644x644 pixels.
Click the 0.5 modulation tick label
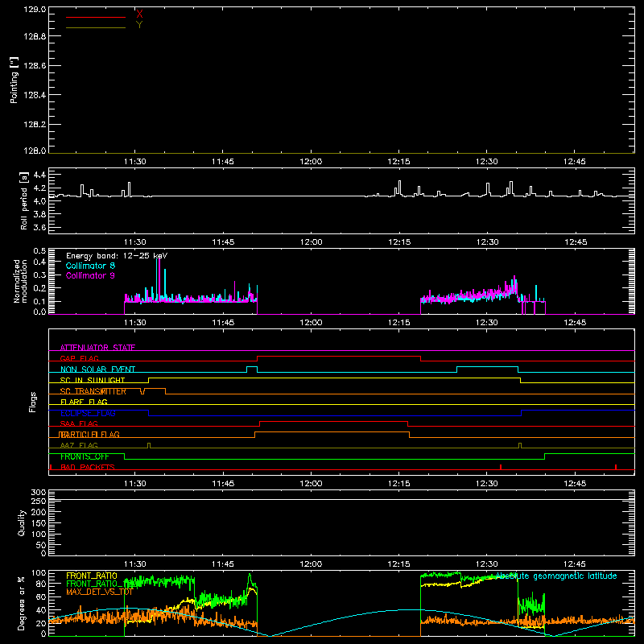tap(39, 251)
